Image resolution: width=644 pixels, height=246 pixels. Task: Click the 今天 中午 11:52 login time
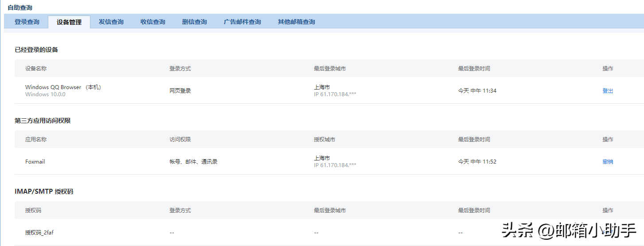(477, 162)
